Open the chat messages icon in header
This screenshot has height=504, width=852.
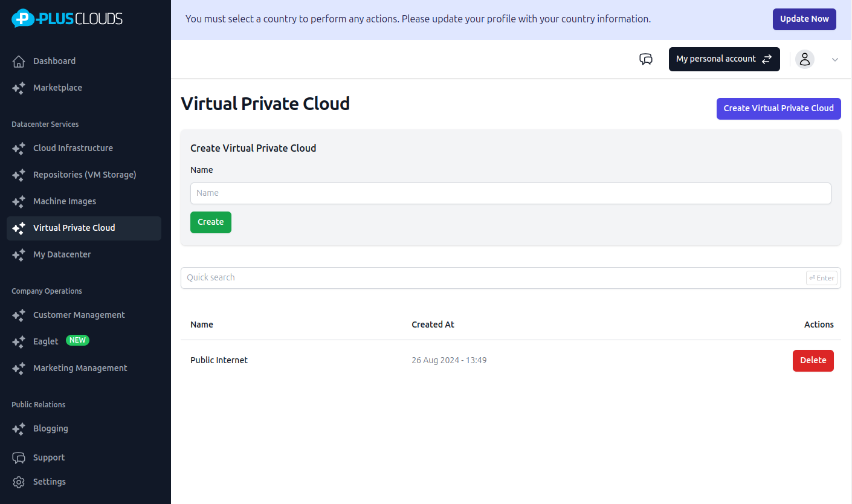pos(646,59)
